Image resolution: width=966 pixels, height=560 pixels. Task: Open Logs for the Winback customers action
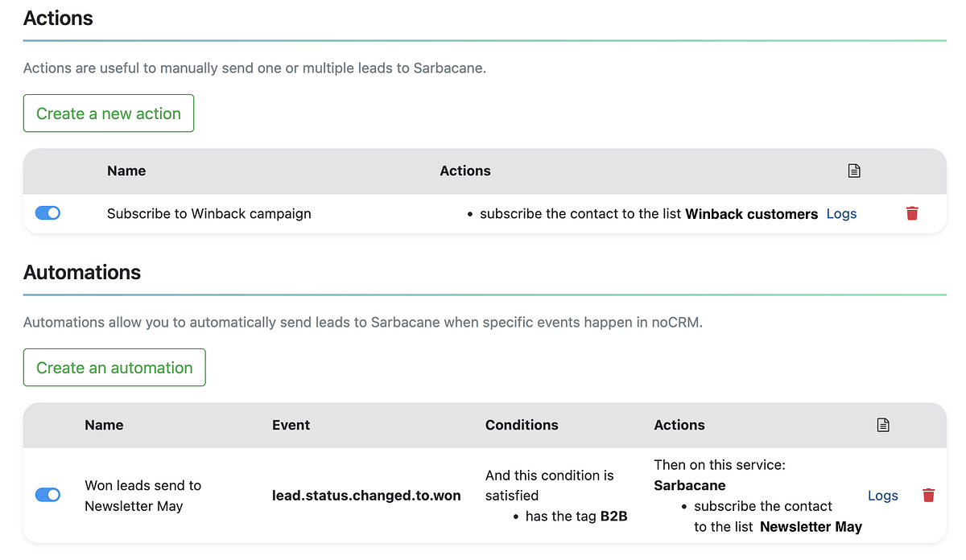pyautogui.click(x=841, y=214)
